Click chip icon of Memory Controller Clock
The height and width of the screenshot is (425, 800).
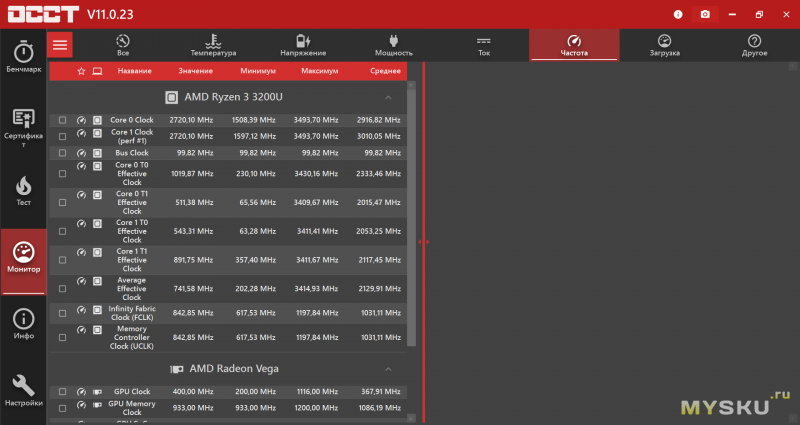tap(97, 330)
